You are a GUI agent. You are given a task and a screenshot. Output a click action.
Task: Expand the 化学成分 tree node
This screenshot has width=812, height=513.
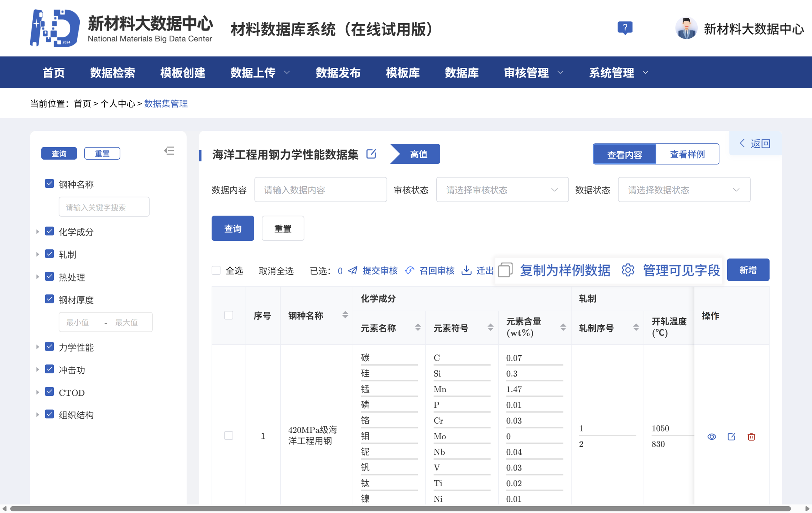pyautogui.click(x=37, y=232)
